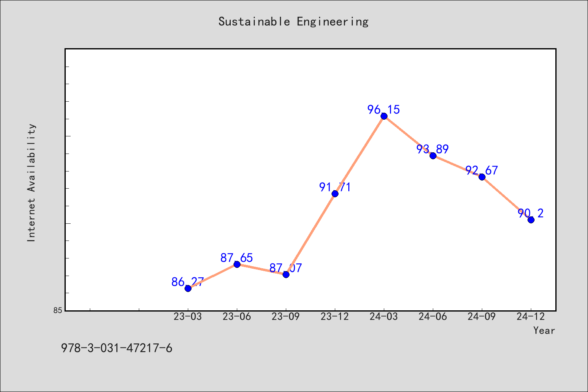Click the 24-09 x-axis tick label

pyautogui.click(x=482, y=316)
